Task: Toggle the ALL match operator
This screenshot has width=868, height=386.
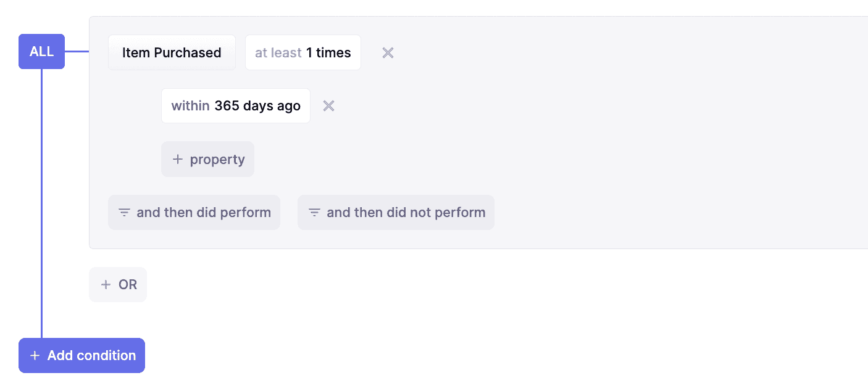Action: (41, 52)
